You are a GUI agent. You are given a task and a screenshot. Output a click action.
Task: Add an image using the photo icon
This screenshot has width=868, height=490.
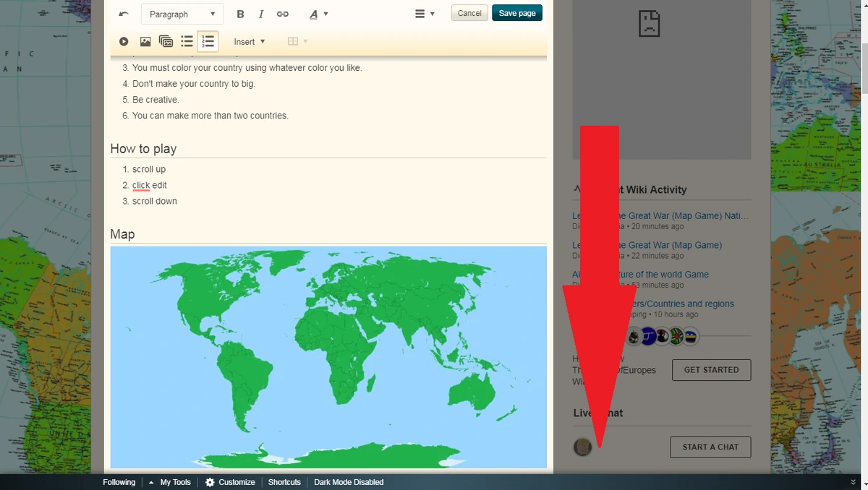145,41
